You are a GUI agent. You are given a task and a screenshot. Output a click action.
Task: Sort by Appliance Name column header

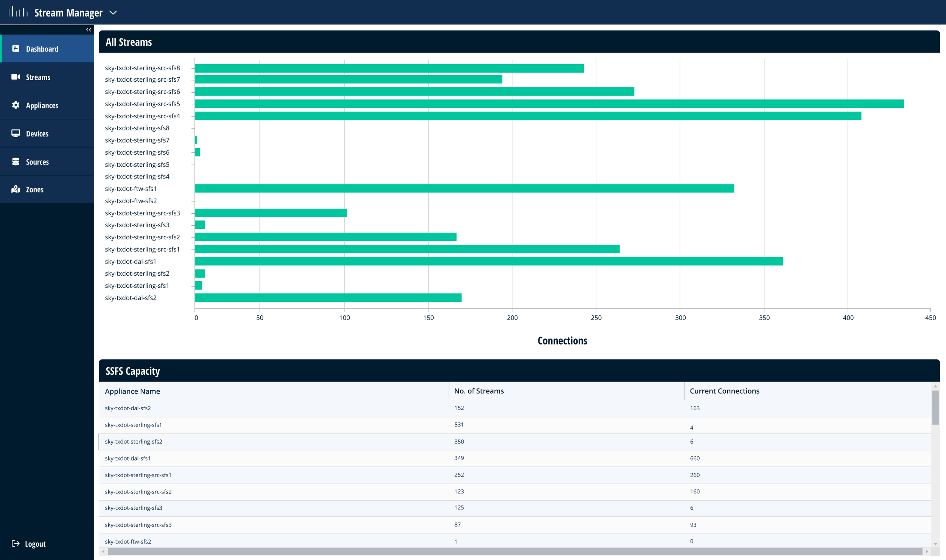[x=132, y=391]
